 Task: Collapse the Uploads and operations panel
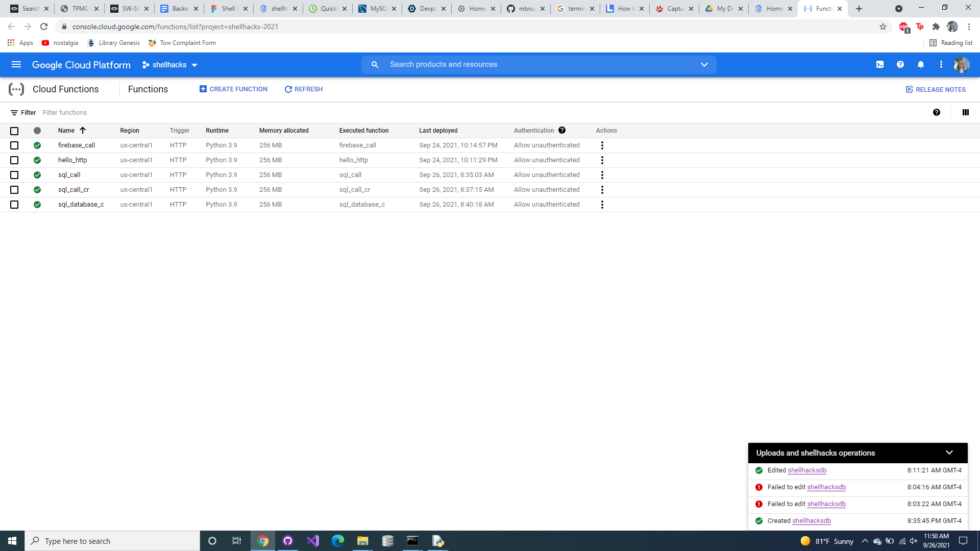click(x=949, y=453)
